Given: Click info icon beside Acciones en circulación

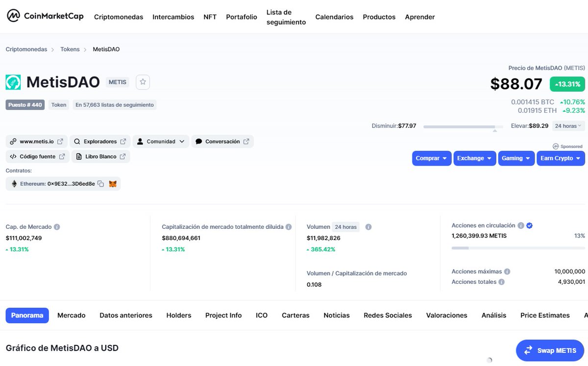Looking at the screenshot, I should click(521, 225).
